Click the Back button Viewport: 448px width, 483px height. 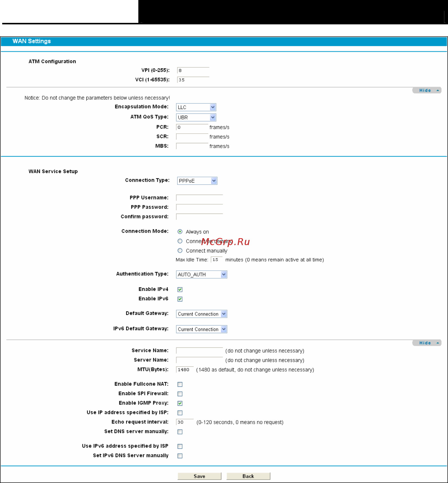pyautogui.click(x=248, y=476)
